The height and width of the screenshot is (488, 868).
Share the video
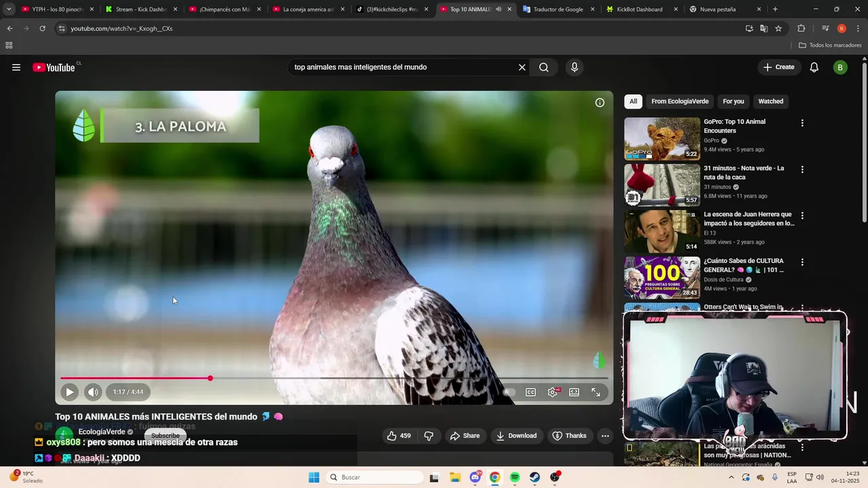pos(465,436)
